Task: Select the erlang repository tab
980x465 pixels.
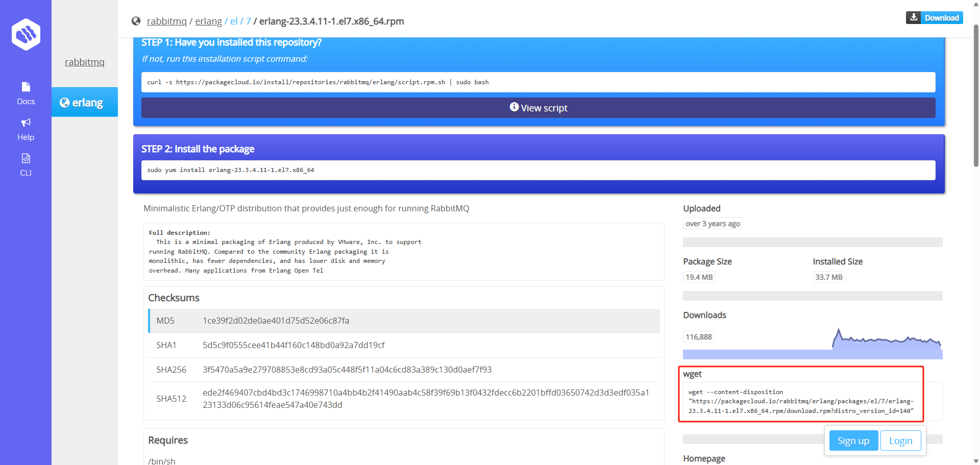Action: (x=85, y=102)
